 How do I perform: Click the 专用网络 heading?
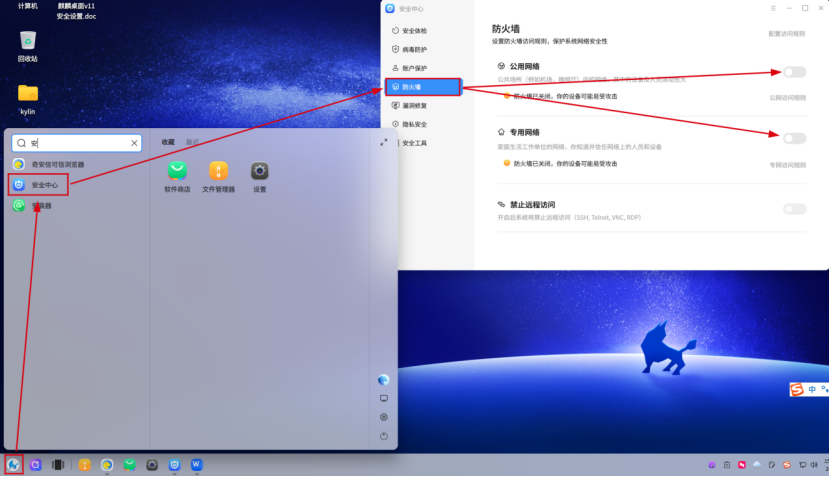pos(524,132)
